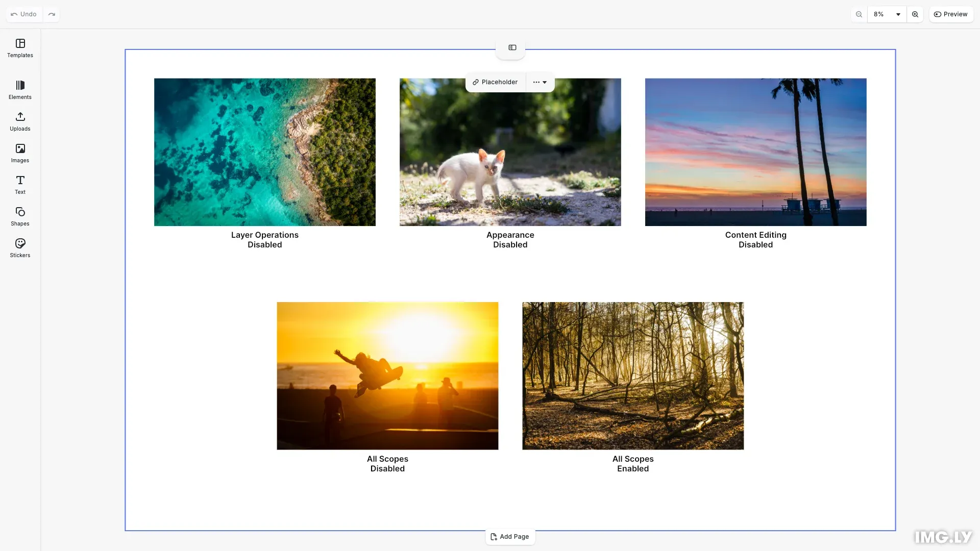
Task: Click the Placeholder button
Action: tap(495, 82)
